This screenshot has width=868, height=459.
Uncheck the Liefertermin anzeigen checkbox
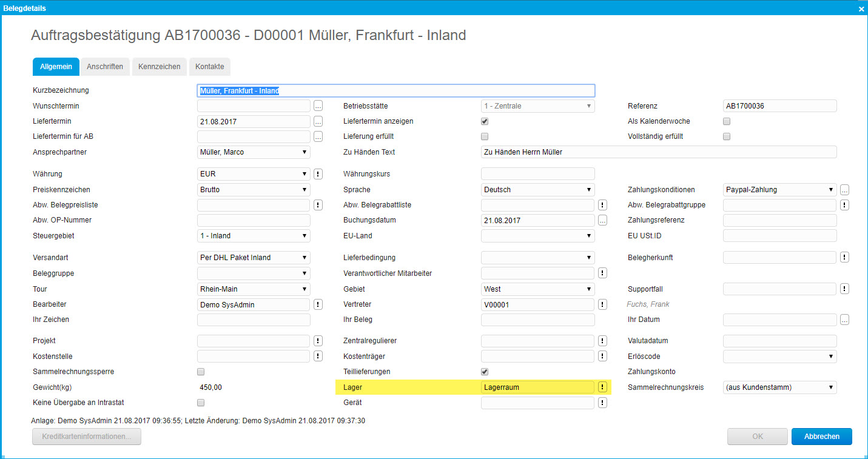pyautogui.click(x=485, y=121)
